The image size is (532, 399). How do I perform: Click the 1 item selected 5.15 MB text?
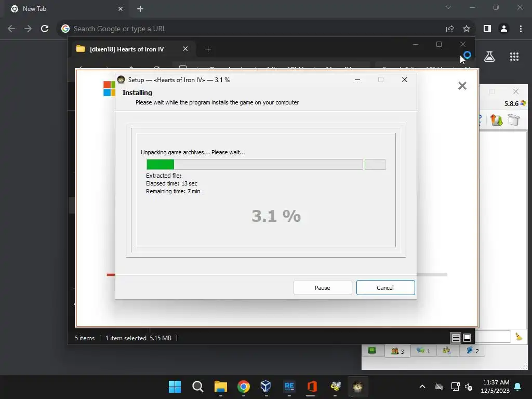(138, 338)
